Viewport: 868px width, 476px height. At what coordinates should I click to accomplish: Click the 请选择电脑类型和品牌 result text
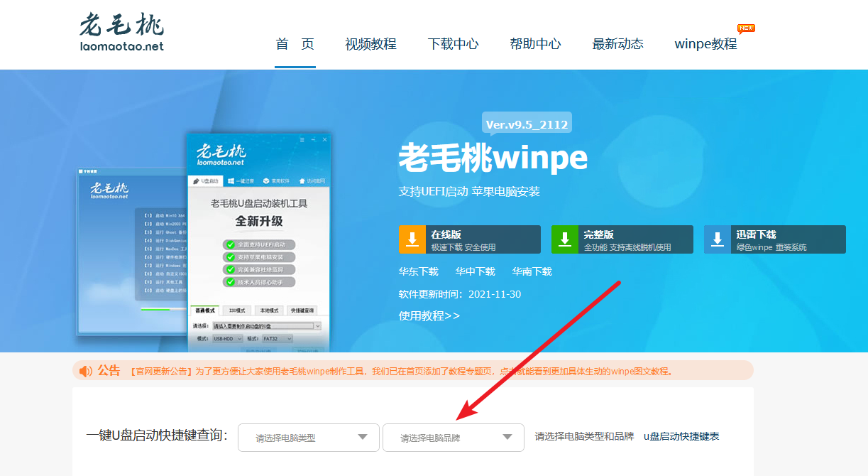[x=584, y=436]
